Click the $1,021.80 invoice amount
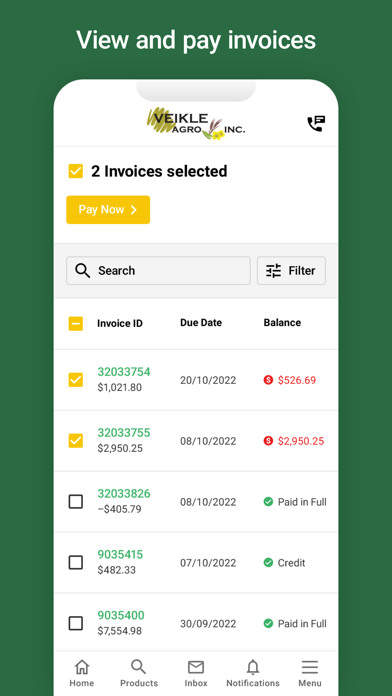The image size is (392, 696). coord(120,388)
